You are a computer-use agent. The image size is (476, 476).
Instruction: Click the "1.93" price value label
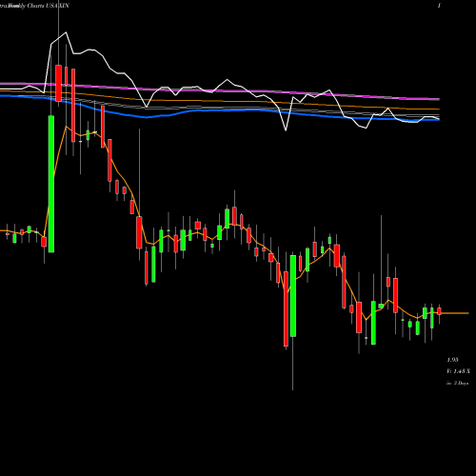coord(452,360)
